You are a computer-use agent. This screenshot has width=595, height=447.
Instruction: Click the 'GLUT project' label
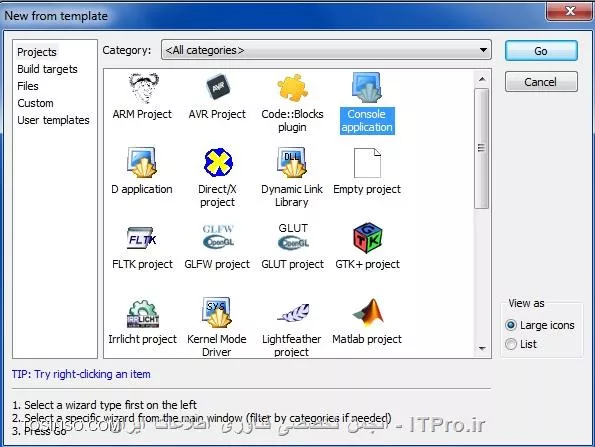(293, 264)
